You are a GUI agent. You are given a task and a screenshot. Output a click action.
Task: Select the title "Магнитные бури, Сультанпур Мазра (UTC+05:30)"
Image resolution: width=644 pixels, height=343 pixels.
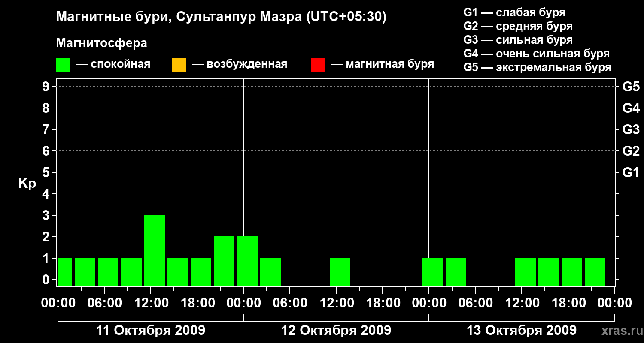pos(222,17)
